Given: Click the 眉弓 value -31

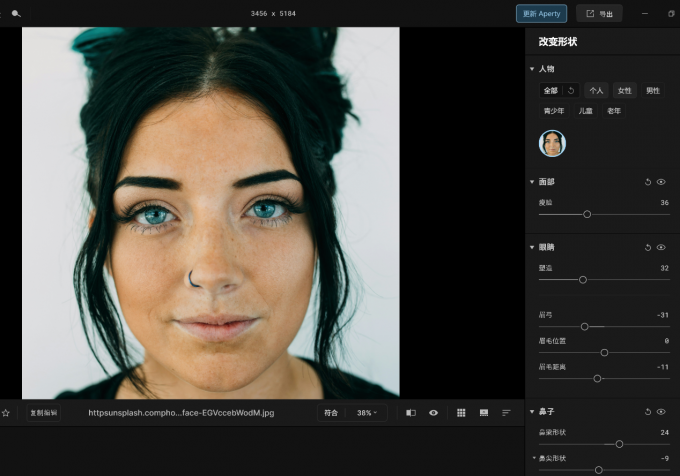Looking at the screenshot, I should tap(663, 315).
